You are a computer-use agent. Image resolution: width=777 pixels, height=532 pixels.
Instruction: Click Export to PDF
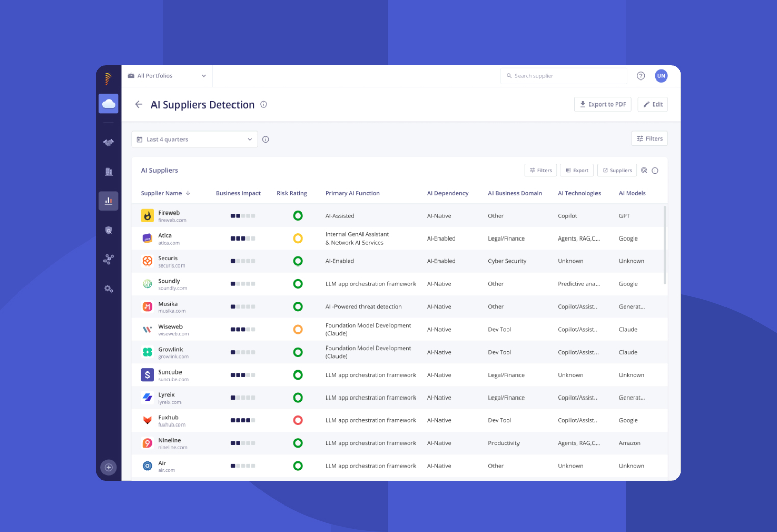pos(602,104)
